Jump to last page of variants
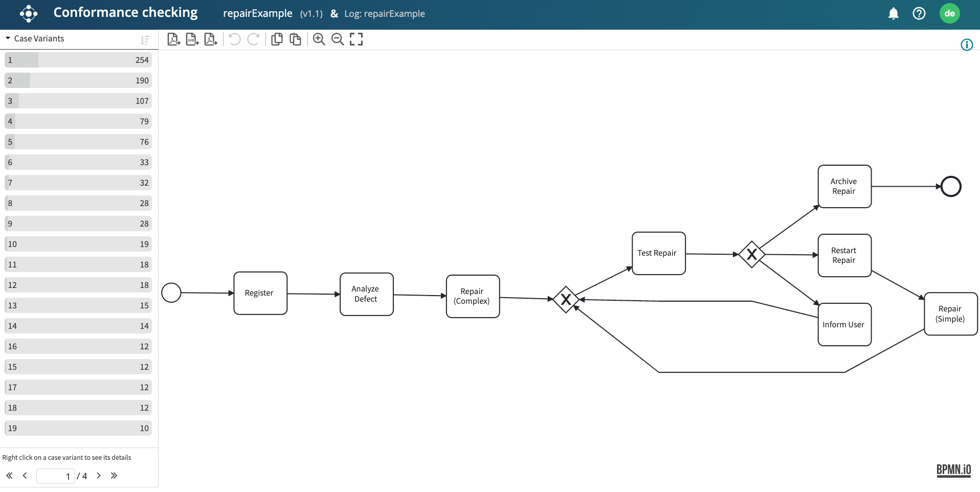This screenshot has width=980, height=492. pyautogui.click(x=114, y=476)
